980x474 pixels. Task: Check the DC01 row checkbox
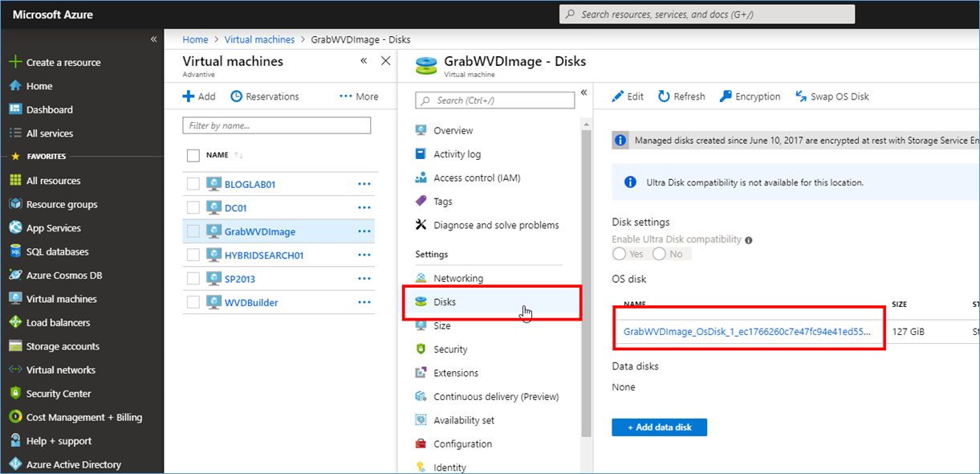pos(193,207)
